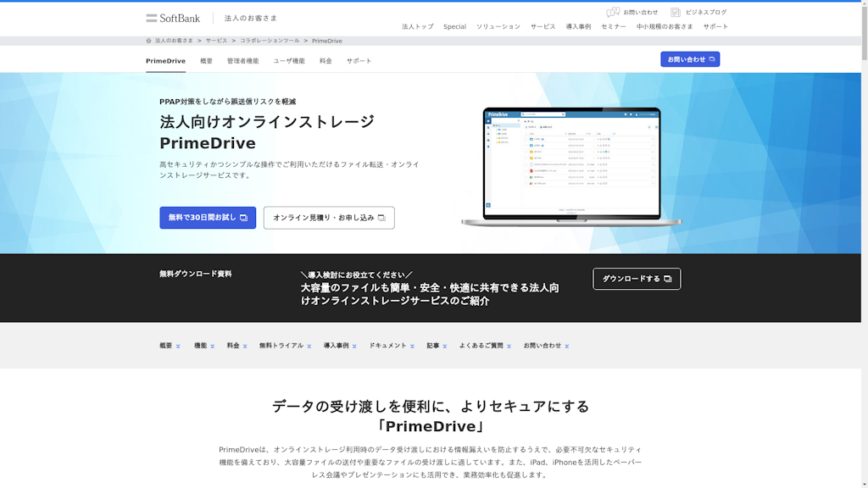
Task: Click the speech-bubble お問い合わせ icon in the header
Action: pyautogui.click(x=612, y=12)
